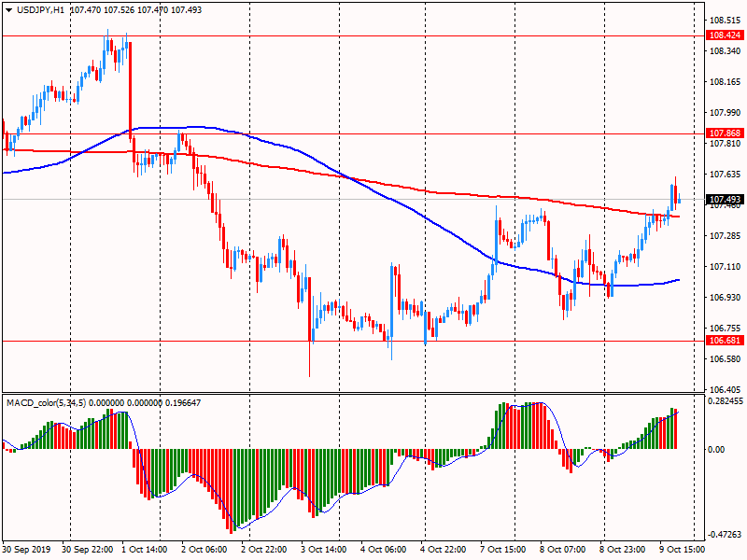The image size is (747, 560).
Task: Click the 9 Oct 15:00 time label
Action: coord(683,550)
